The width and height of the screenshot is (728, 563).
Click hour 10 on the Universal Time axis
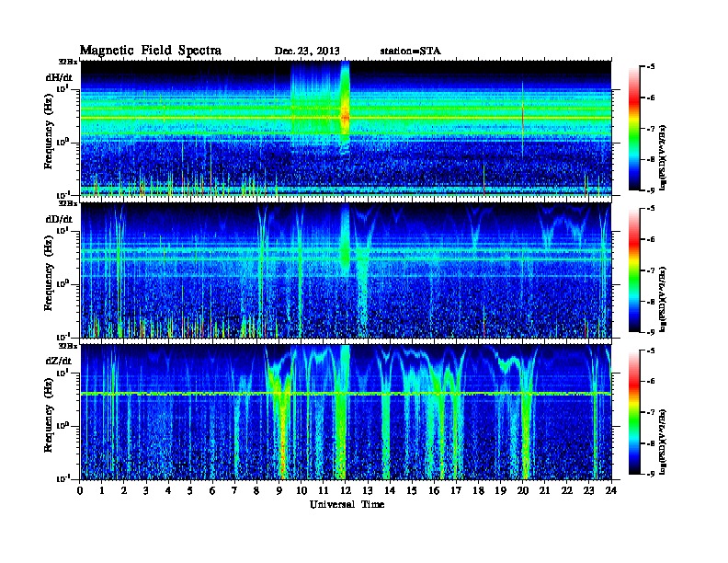tap(301, 490)
